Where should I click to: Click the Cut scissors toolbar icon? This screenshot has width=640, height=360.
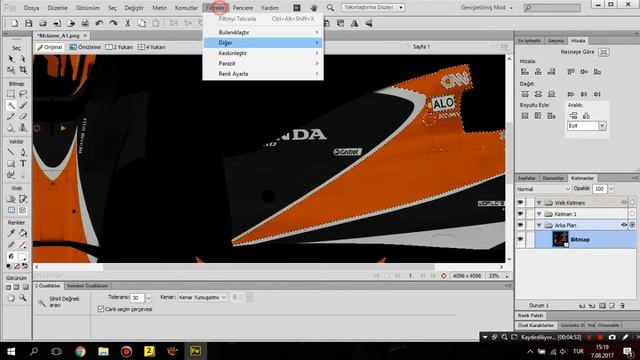(127, 23)
